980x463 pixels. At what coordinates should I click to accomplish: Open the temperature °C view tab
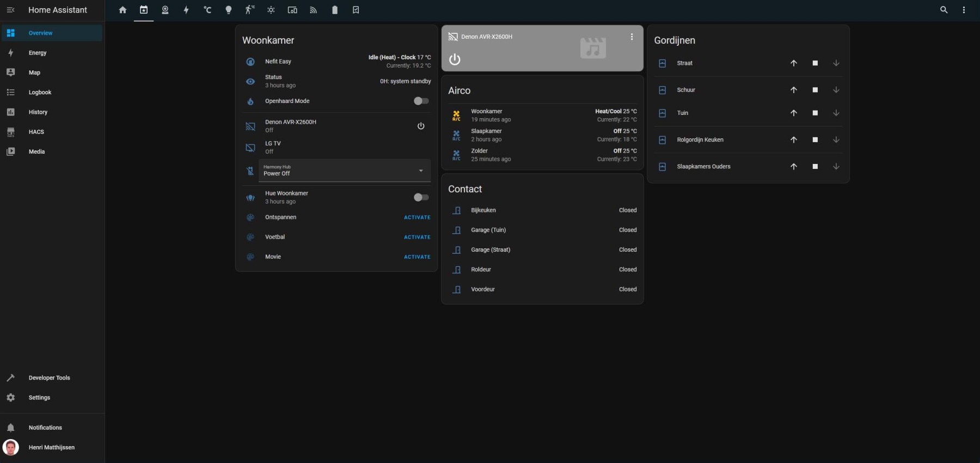tap(207, 10)
